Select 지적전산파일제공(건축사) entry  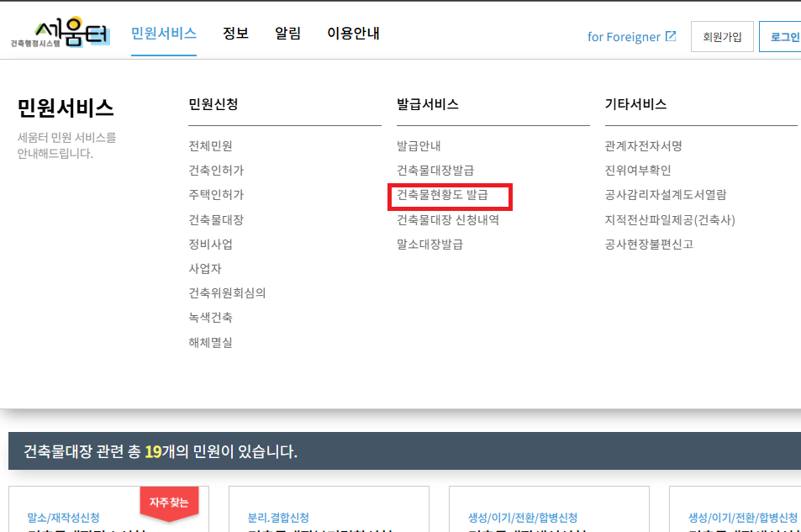coord(670,219)
